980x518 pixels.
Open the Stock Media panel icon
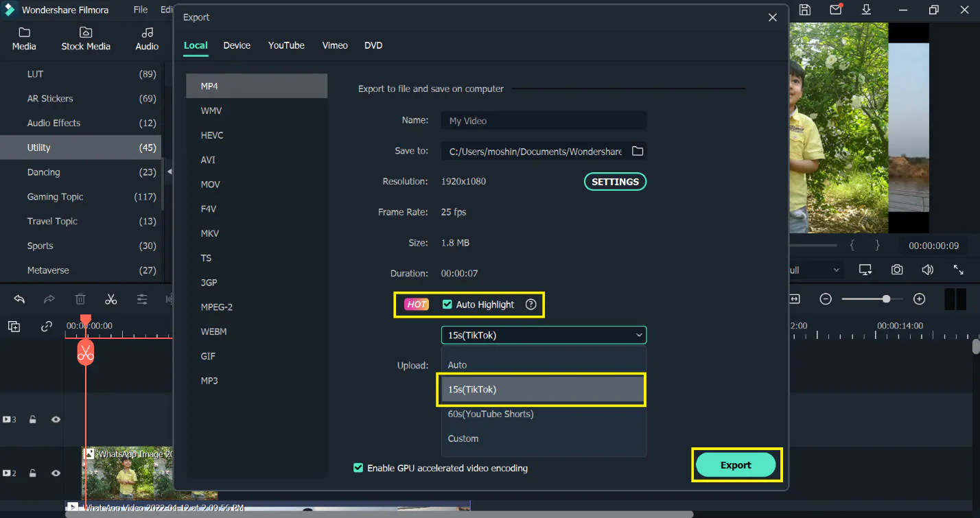[86, 32]
